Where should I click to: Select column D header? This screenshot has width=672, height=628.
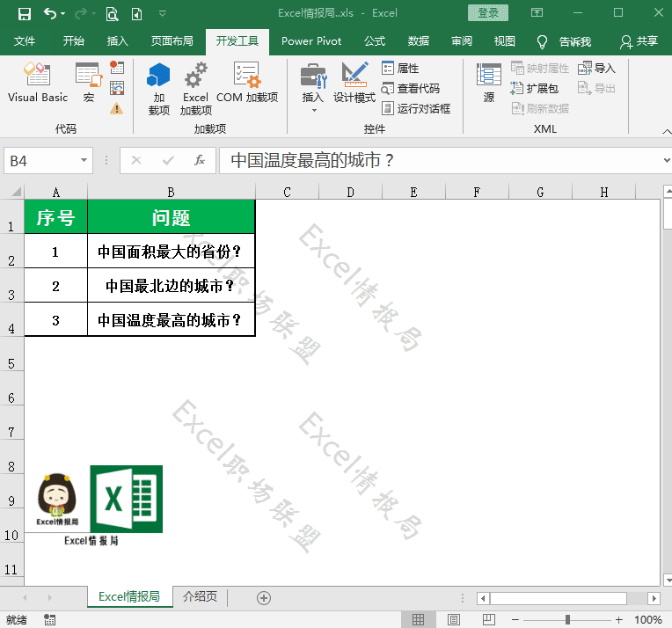(350, 192)
